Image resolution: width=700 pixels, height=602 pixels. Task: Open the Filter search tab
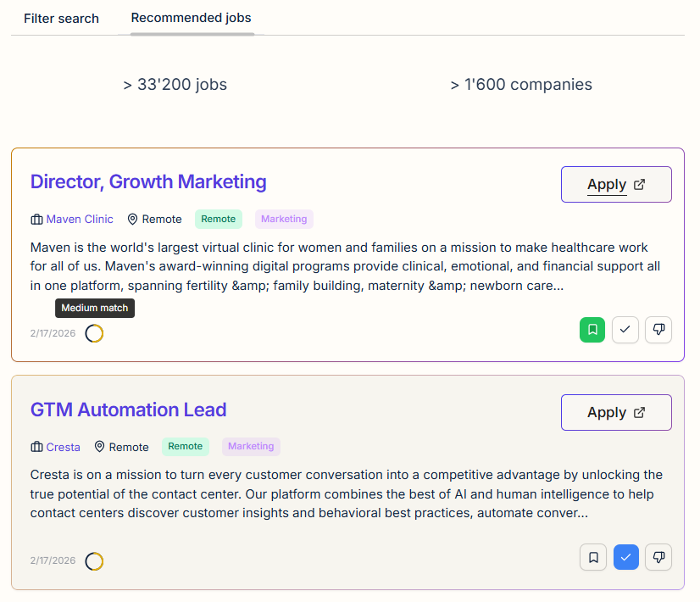[61, 18]
